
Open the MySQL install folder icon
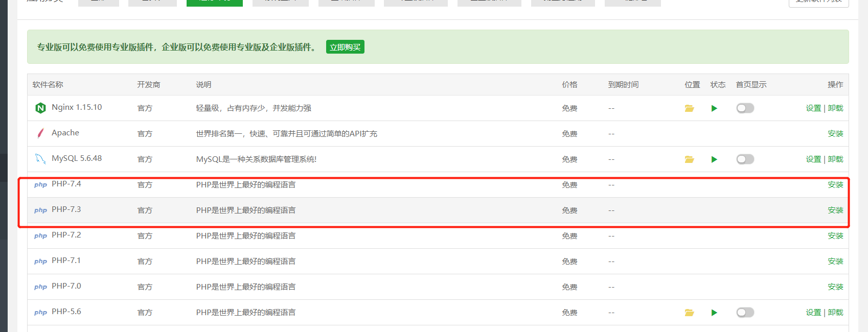689,159
